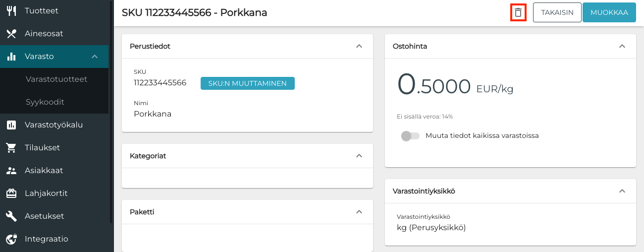Screen dimensions: 644x252
Task: Click the Integraatio globe icon
Action: [x=11, y=239]
